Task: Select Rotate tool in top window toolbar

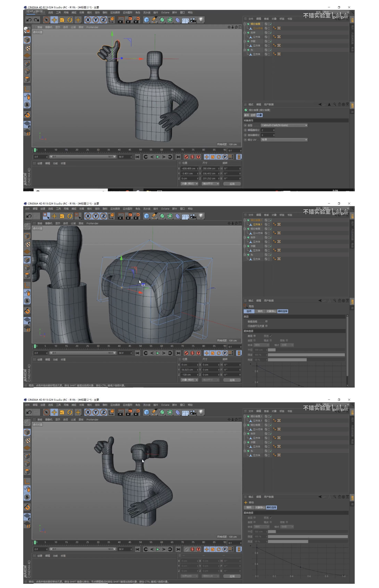Action: point(70,20)
